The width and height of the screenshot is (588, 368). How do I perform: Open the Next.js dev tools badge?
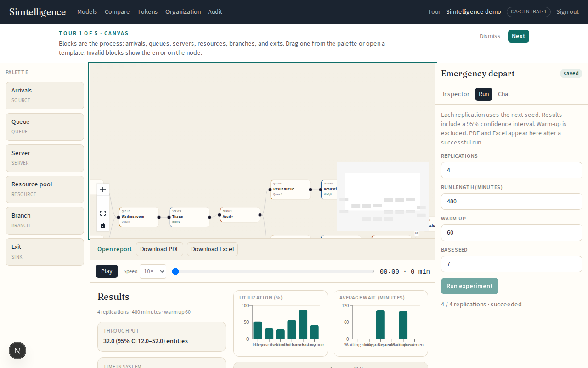pyautogui.click(x=17, y=351)
